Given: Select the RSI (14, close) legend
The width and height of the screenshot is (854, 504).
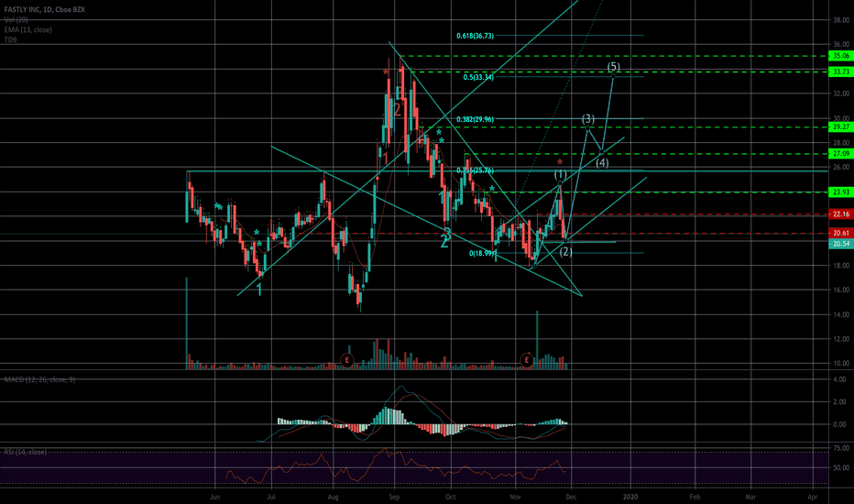Looking at the screenshot, I should [x=26, y=452].
